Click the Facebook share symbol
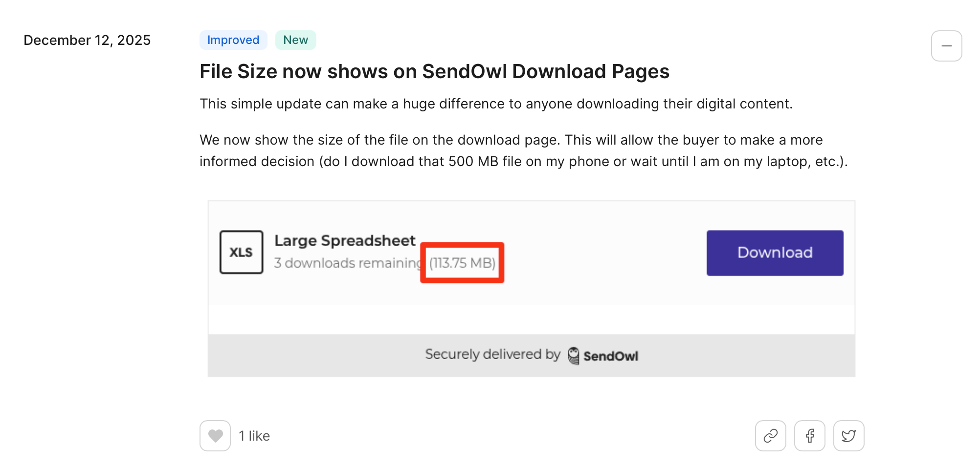 pos(810,435)
